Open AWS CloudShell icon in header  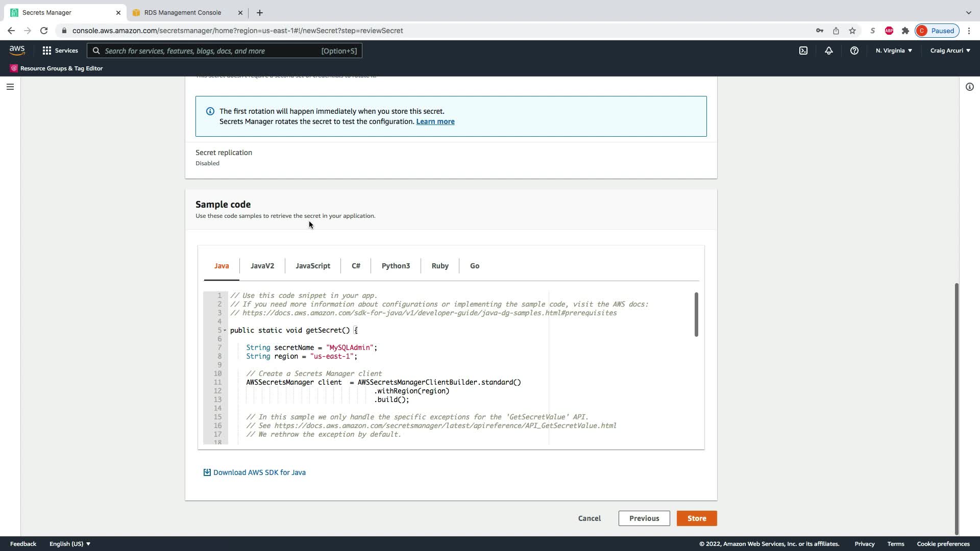pos(803,51)
